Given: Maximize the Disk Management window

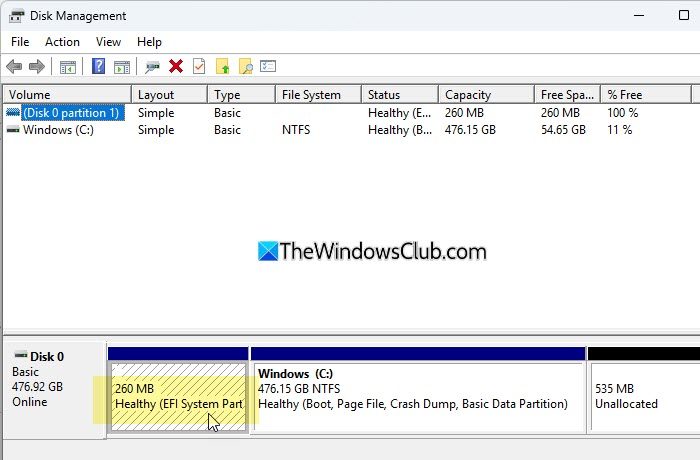Looking at the screenshot, I should [x=683, y=16].
